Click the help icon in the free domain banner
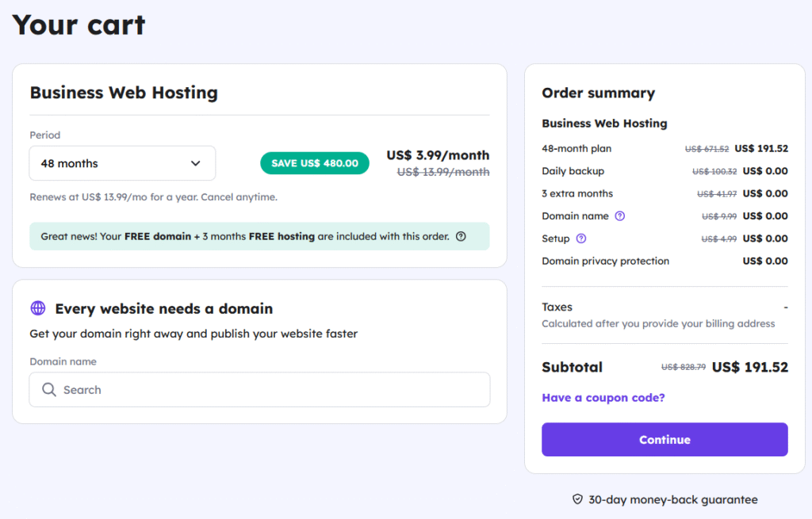This screenshot has height=519, width=812. pyautogui.click(x=461, y=236)
